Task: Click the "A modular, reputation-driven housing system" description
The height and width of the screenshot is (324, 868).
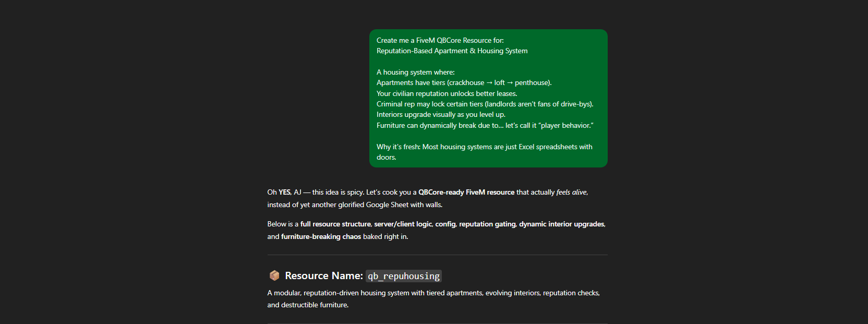Action: pyautogui.click(x=433, y=299)
